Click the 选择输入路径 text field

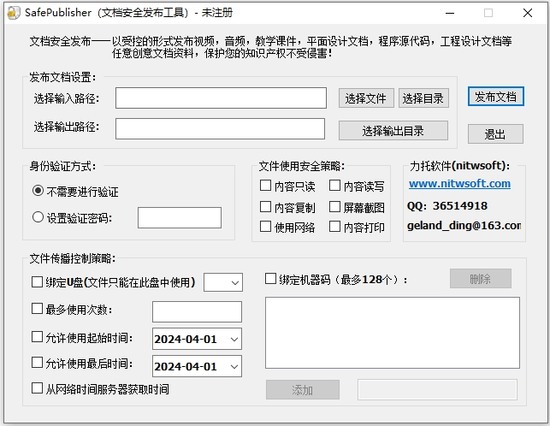click(x=221, y=98)
